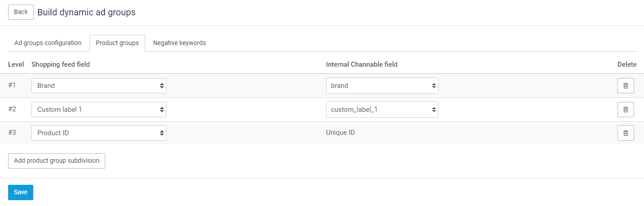The image size is (644, 206).
Task: Open the internal field dropdown showing brand
Action: tap(382, 86)
